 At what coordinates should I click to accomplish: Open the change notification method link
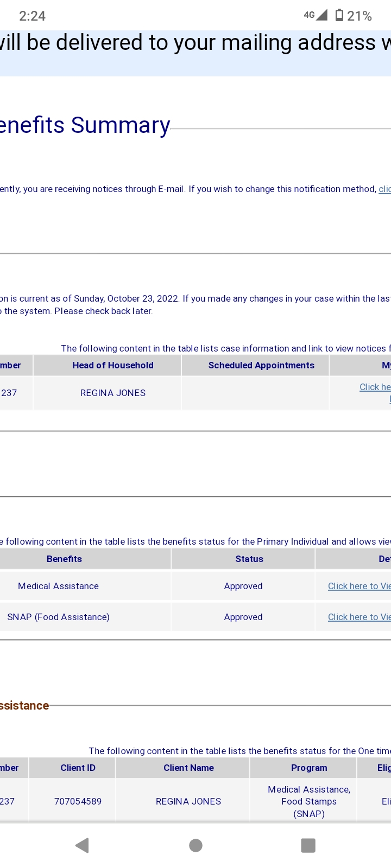pos(384,189)
